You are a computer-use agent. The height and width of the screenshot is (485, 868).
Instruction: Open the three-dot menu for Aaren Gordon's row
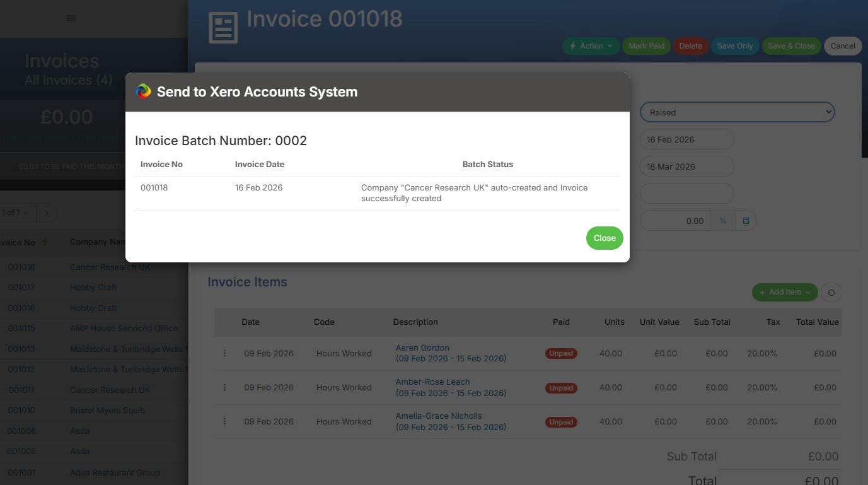224,353
